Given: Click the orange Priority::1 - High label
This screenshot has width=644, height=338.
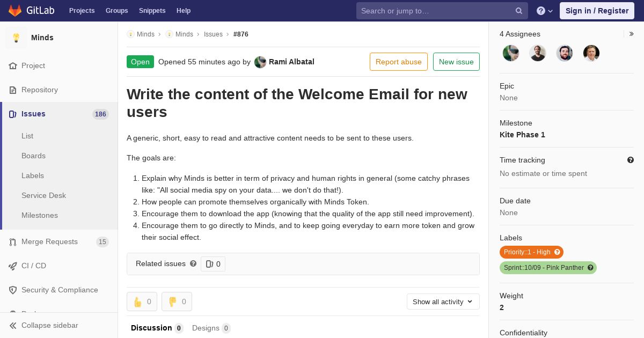Looking at the screenshot, I should [531, 252].
